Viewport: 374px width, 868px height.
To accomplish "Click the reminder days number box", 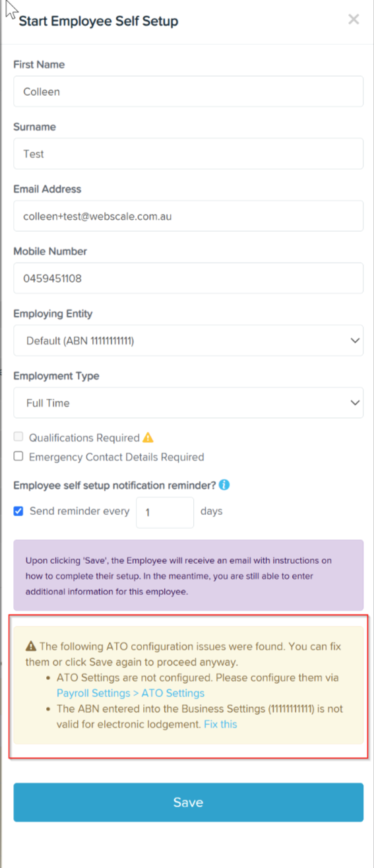I will 165,512.
